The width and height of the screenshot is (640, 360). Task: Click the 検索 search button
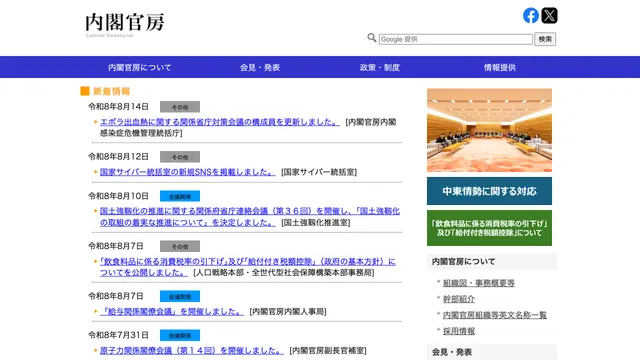(545, 39)
